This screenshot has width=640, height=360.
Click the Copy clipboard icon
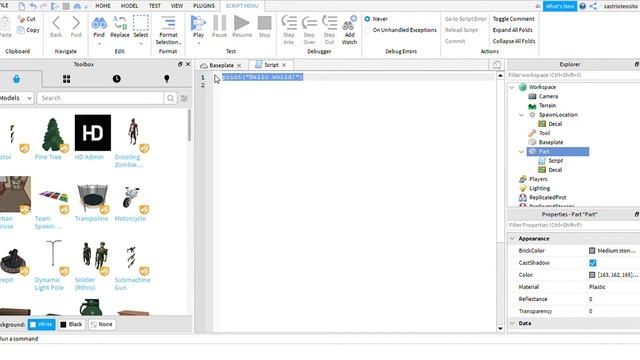[x=21, y=30]
